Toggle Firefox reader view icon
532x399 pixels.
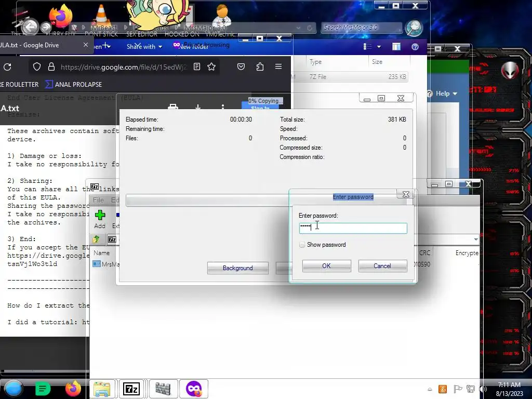coord(197,66)
